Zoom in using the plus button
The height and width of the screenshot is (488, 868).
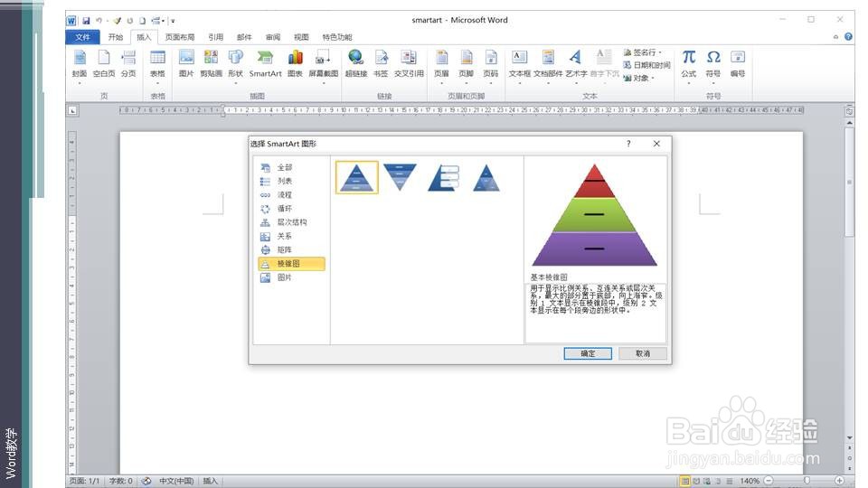click(x=840, y=481)
